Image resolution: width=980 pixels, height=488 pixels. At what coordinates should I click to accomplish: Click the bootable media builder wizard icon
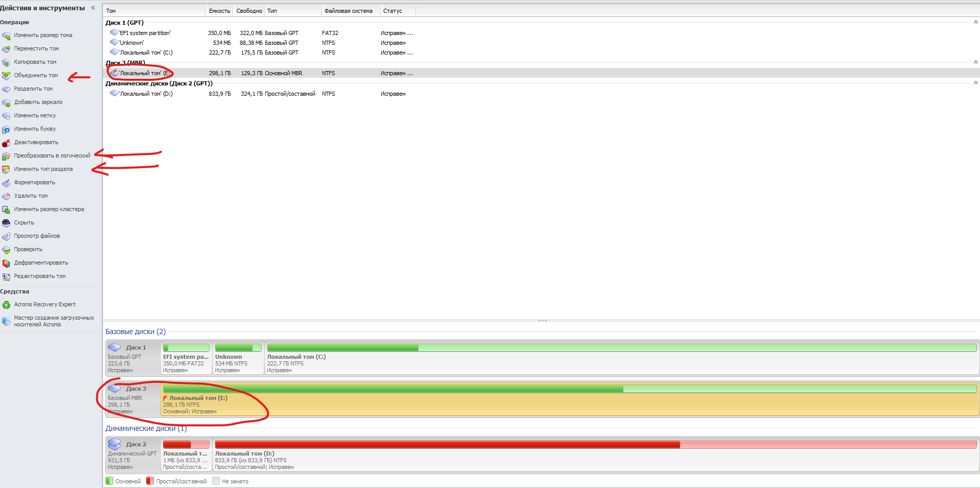click(6, 321)
